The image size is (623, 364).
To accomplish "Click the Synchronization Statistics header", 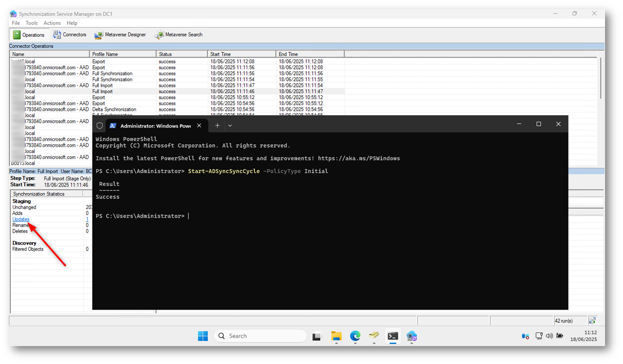I will click(x=47, y=194).
